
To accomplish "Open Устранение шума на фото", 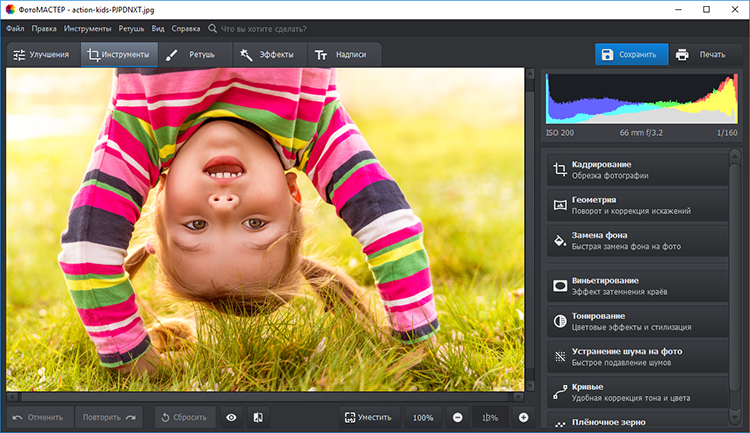I will (x=640, y=357).
